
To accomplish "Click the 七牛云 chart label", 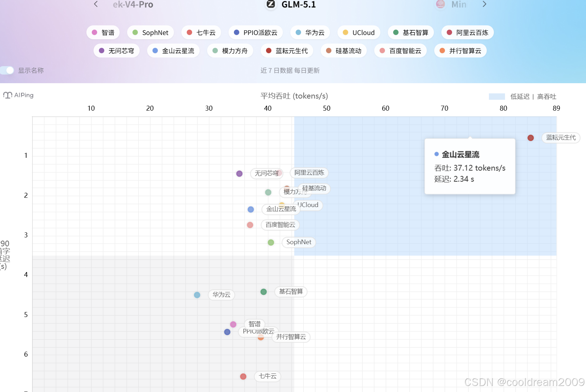I will point(267,376).
